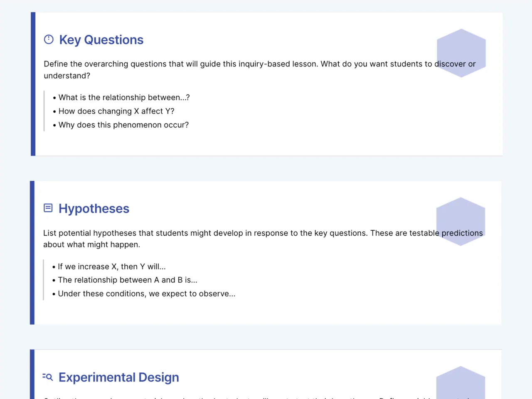Viewport: 532px width, 399px height.
Task: Click the clock icon beside Key Questions
Action: [49, 39]
